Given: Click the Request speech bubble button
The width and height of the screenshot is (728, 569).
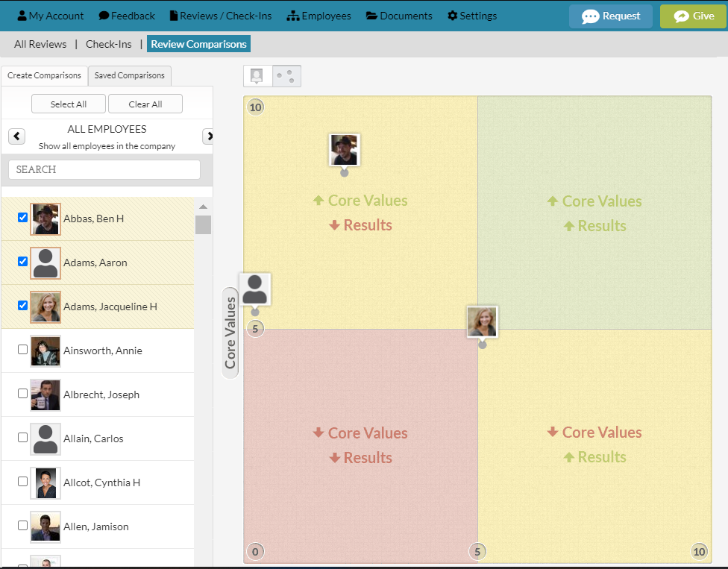Looking at the screenshot, I should [x=611, y=16].
